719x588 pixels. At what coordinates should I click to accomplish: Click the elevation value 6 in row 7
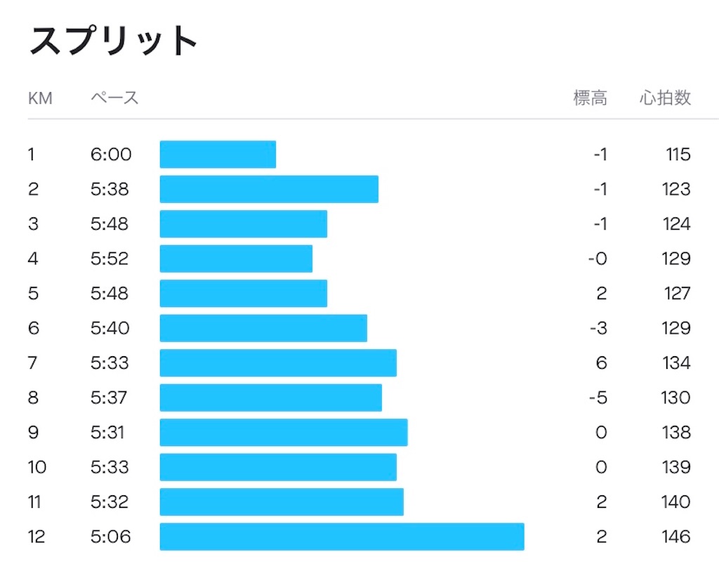click(x=602, y=362)
